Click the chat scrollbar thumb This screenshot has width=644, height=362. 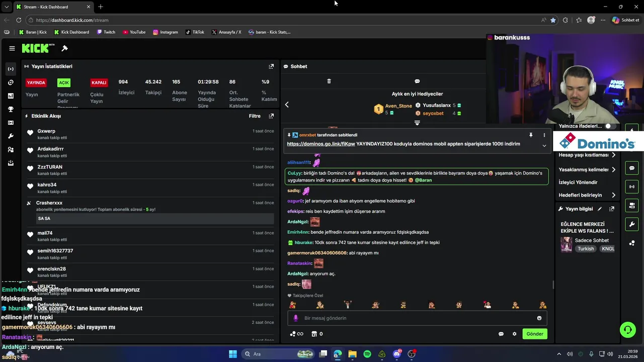pyautogui.click(x=553, y=285)
